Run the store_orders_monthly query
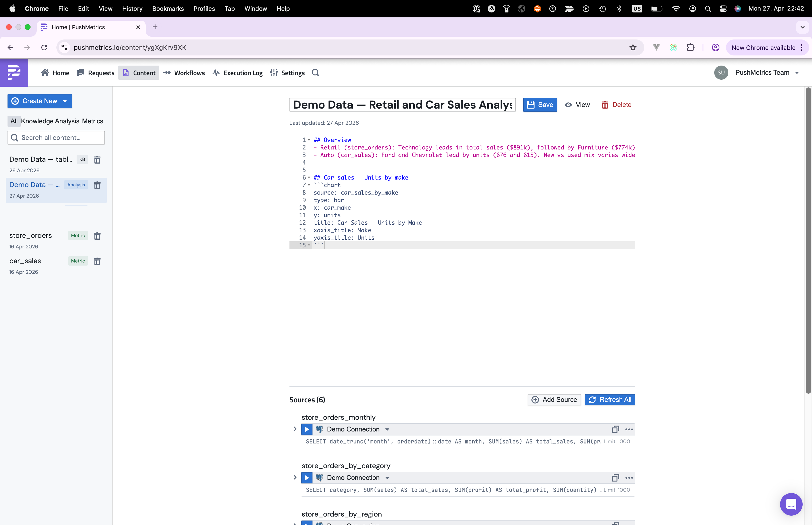The image size is (812, 525). 307,429
